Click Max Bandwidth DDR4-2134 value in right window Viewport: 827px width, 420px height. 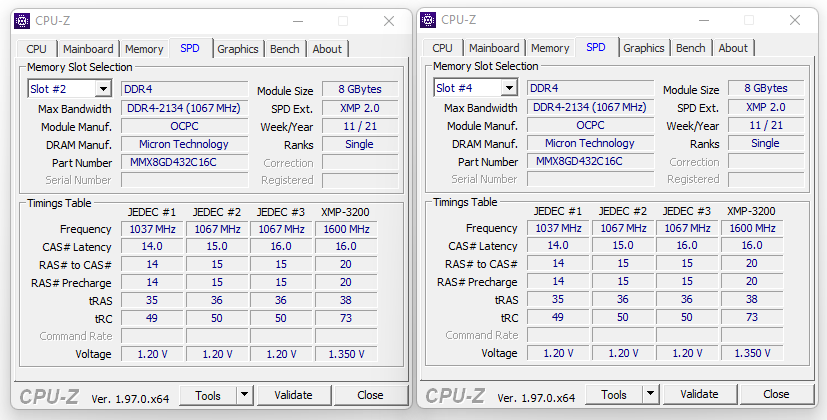tap(591, 107)
